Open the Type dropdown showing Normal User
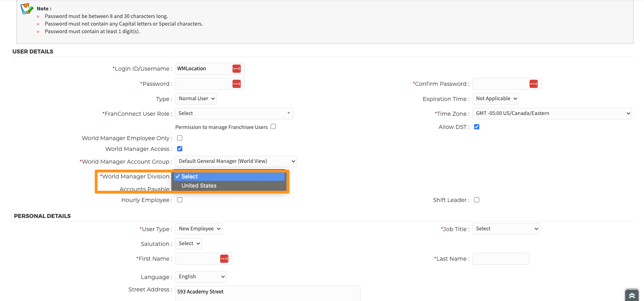644x301 pixels. click(x=196, y=99)
